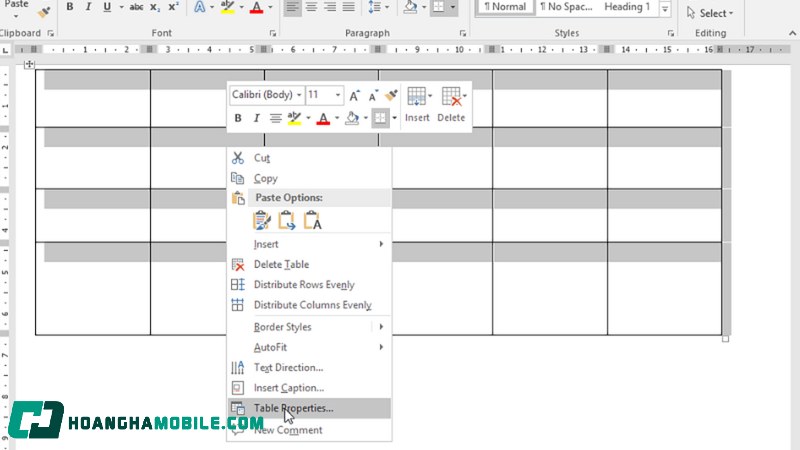This screenshot has height=450, width=800.
Task: Shrink font size in mini toolbar
Action: (x=373, y=95)
